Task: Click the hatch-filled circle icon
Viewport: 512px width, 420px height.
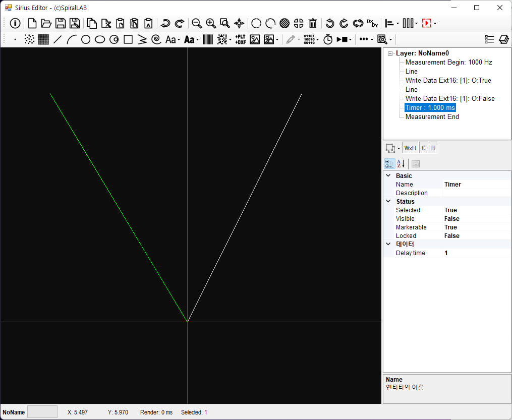Action: [285, 23]
